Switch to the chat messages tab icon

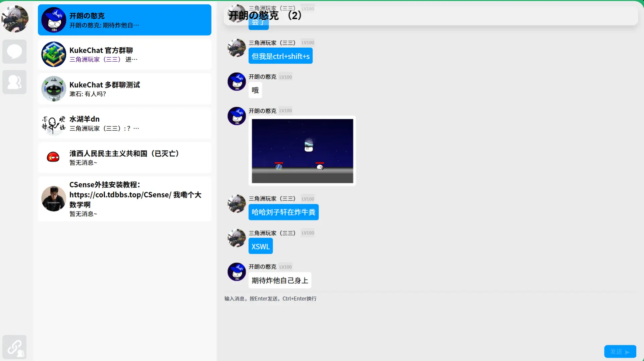point(14,52)
